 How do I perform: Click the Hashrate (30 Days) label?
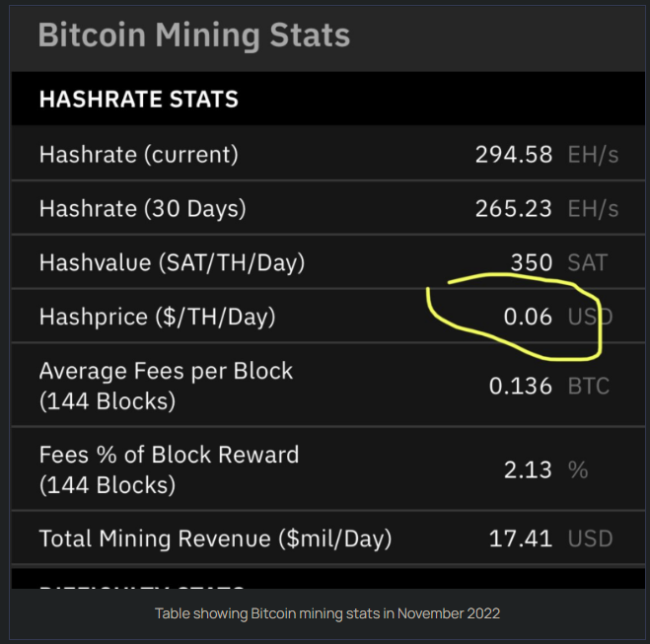pyautogui.click(x=143, y=208)
